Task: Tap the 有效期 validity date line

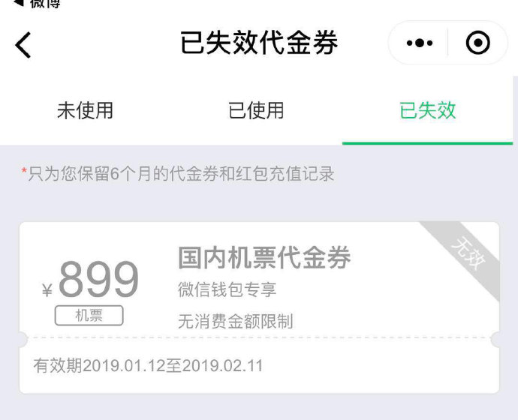Action: [x=148, y=366]
